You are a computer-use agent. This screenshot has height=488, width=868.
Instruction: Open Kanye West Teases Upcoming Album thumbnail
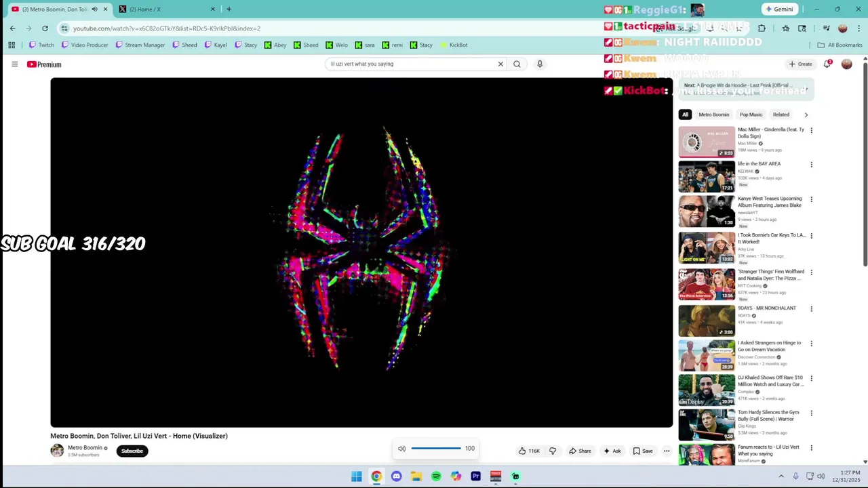pos(707,211)
